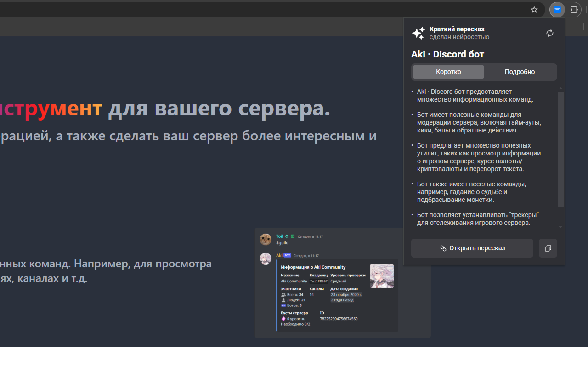
Task: Click the для вашего сервера headline
Action: pyautogui.click(x=219, y=109)
